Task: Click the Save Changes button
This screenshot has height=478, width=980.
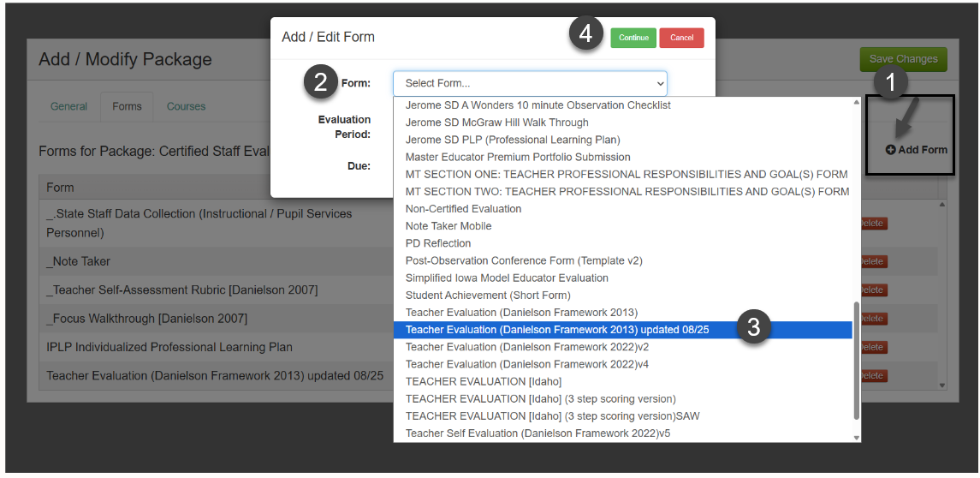Action: tap(903, 59)
